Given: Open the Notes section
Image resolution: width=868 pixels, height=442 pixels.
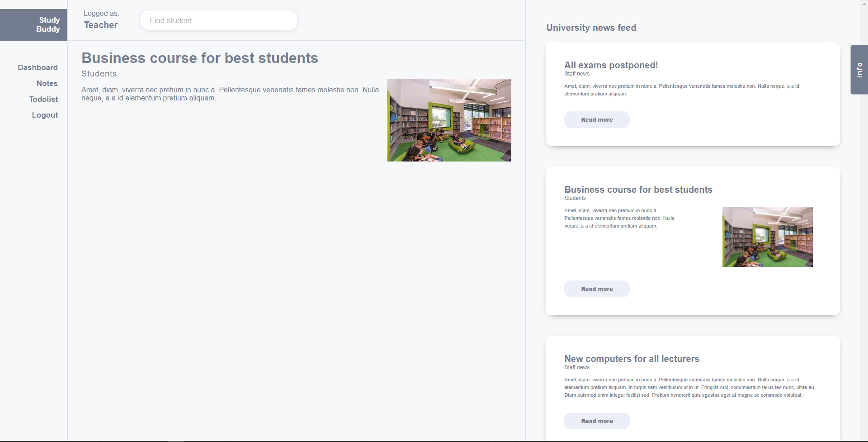Looking at the screenshot, I should (47, 83).
